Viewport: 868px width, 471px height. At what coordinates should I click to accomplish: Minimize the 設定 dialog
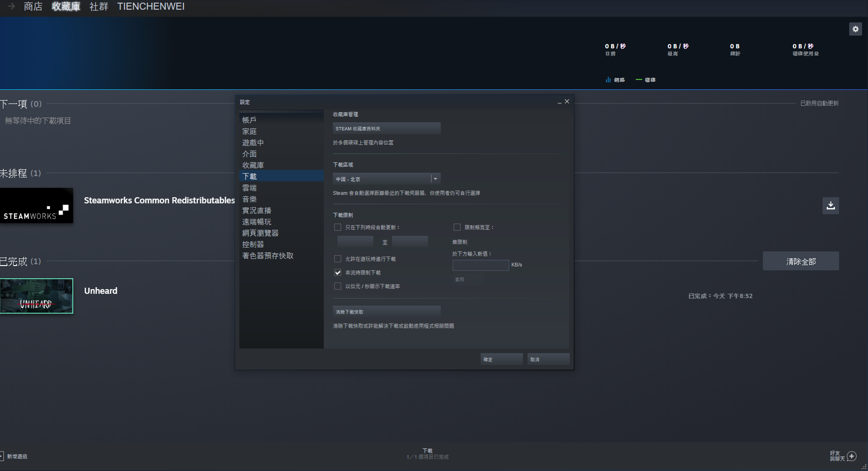pos(559,102)
